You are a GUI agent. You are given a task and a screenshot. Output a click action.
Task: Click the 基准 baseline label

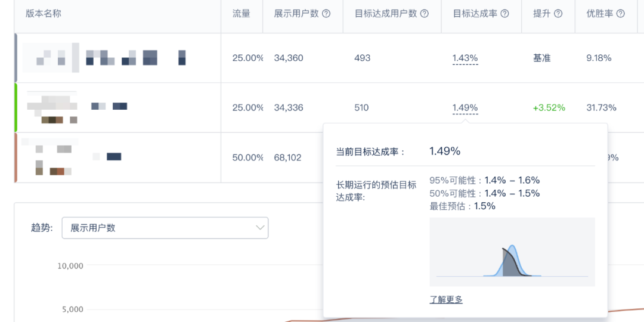click(x=542, y=58)
